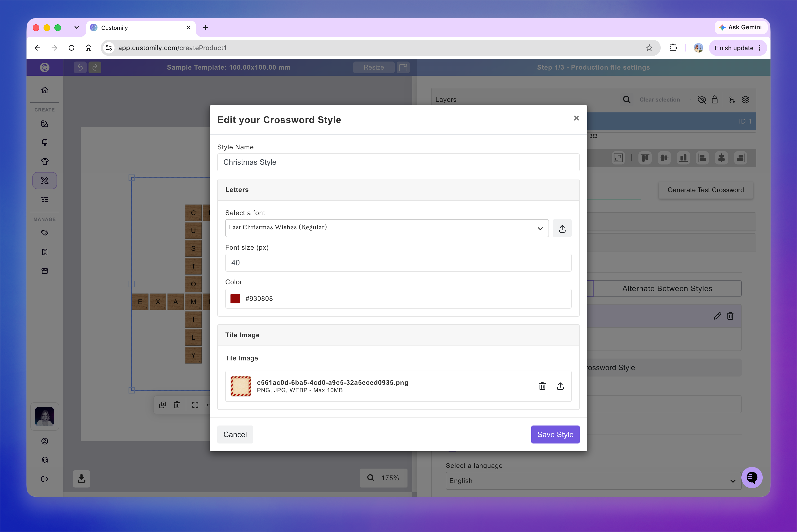This screenshot has height=532, width=797.
Task: Open the templates icon under CREATE
Action: 44,124
